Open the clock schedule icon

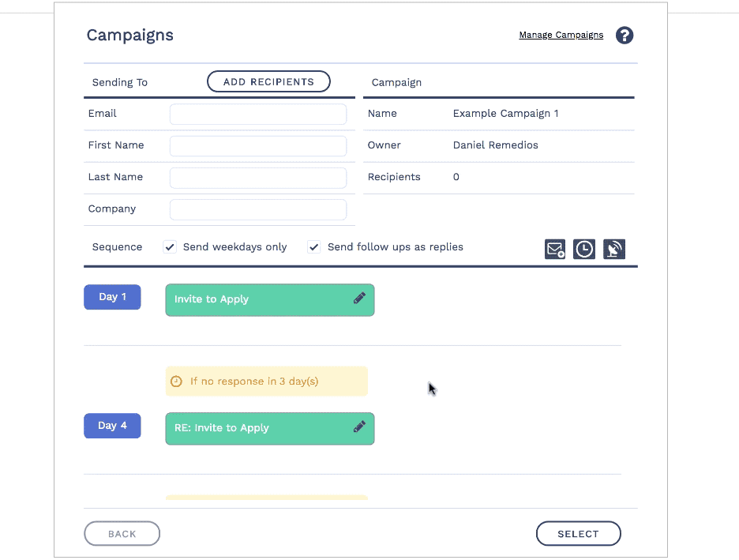click(584, 250)
